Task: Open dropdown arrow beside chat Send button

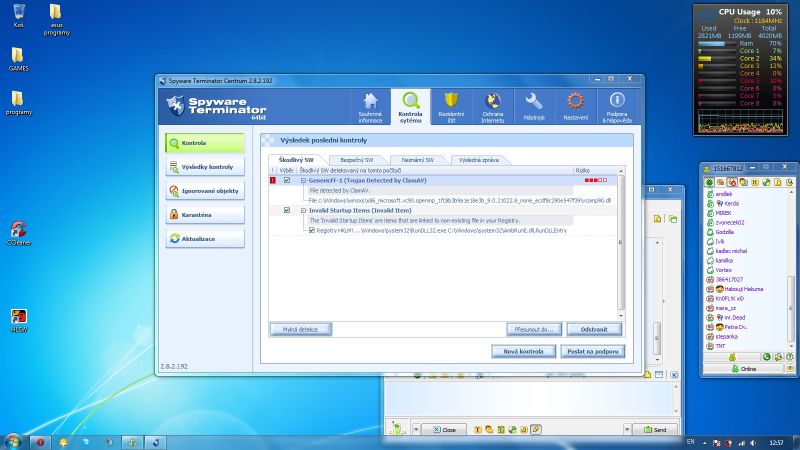Action: coord(627,430)
